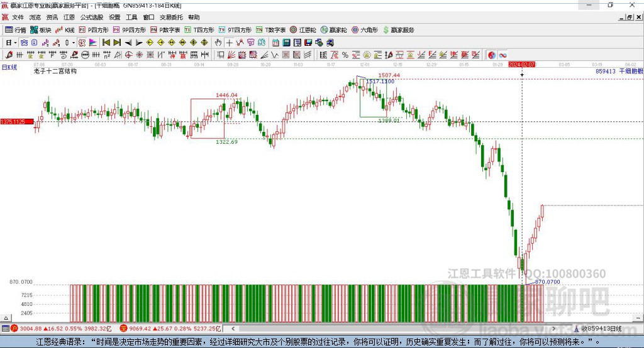Screen dimensions: 644x348
Task: Open the 文件 menu
Action: click(x=18, y=17)
